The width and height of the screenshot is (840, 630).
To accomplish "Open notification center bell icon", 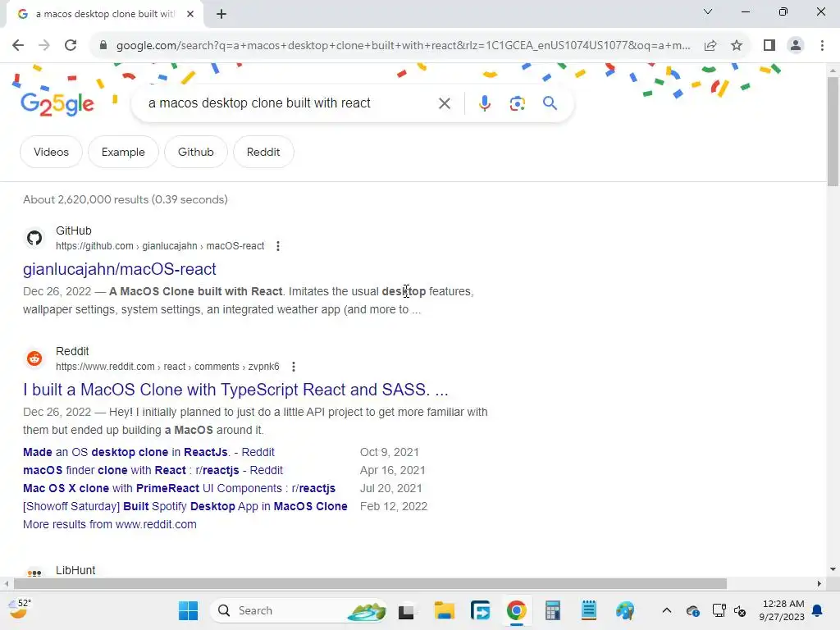I will tap(818, 610).
